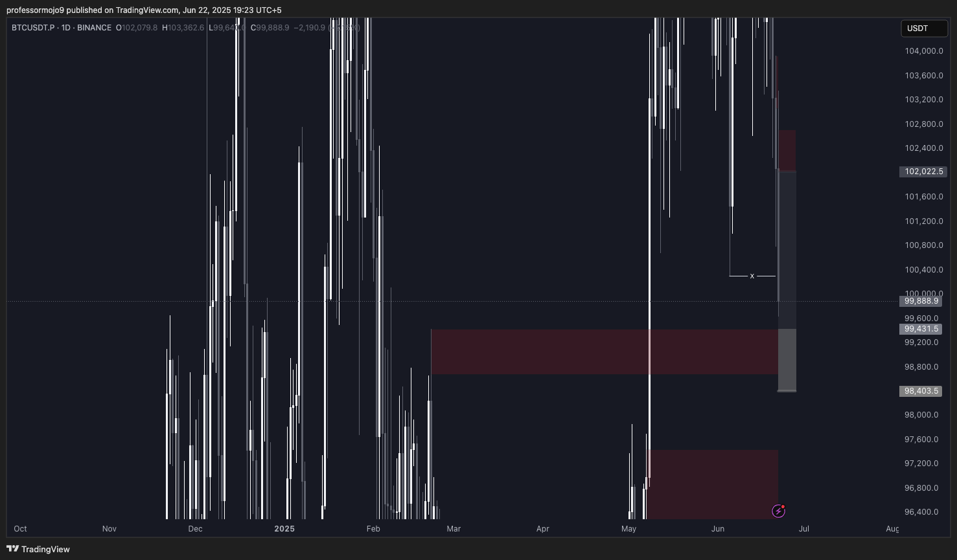Click the 101,600.0 price axis label

(923, 197)
